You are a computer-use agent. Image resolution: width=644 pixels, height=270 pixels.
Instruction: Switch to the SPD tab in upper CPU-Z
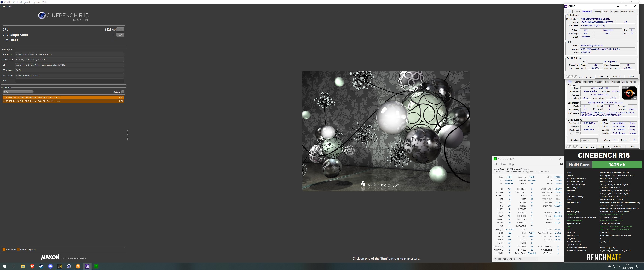pyautogui.click(x=606, y=12)
